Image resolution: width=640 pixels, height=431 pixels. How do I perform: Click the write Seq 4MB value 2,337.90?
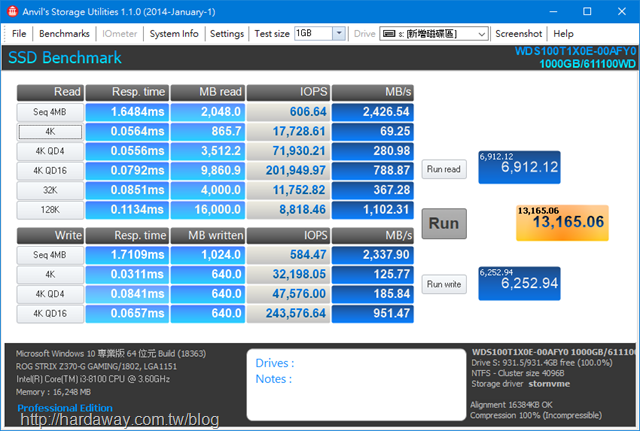point(372,255)
